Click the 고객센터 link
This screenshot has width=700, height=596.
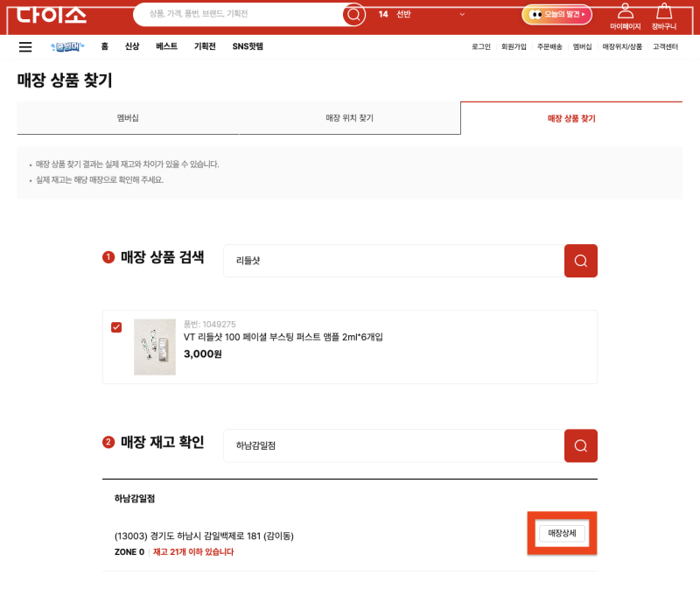coord(665,47)
